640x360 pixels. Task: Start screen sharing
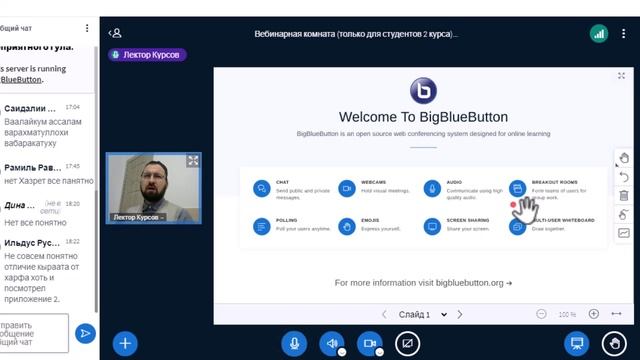407,343
